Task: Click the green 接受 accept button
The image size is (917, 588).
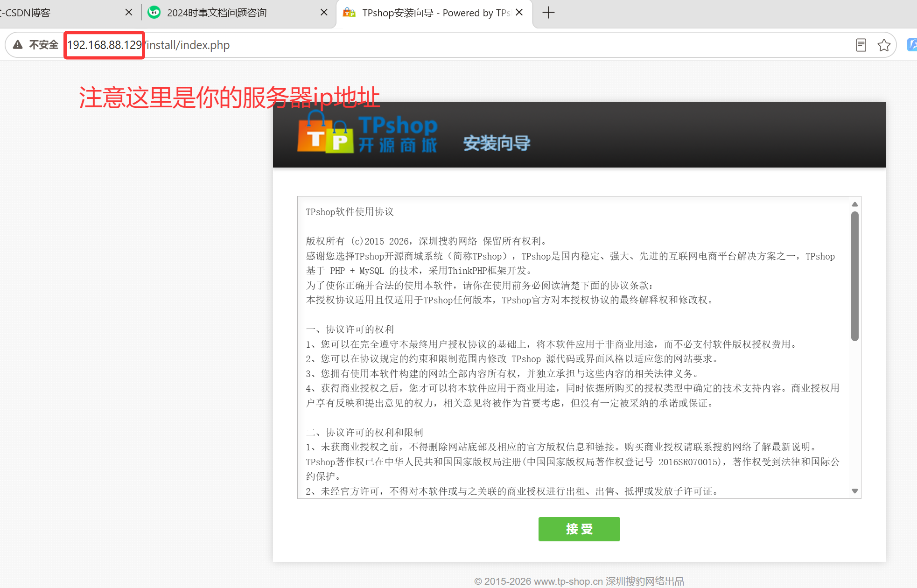Action: tap(579, 529)
